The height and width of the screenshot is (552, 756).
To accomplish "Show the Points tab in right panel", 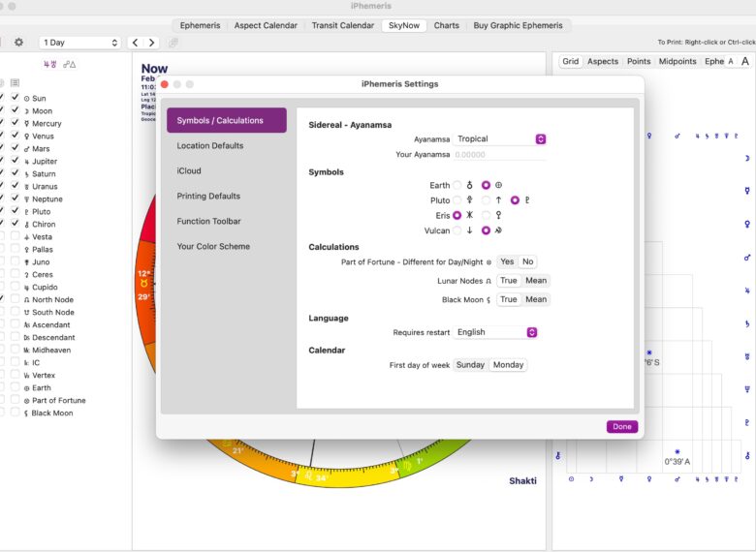I will 639,61.
